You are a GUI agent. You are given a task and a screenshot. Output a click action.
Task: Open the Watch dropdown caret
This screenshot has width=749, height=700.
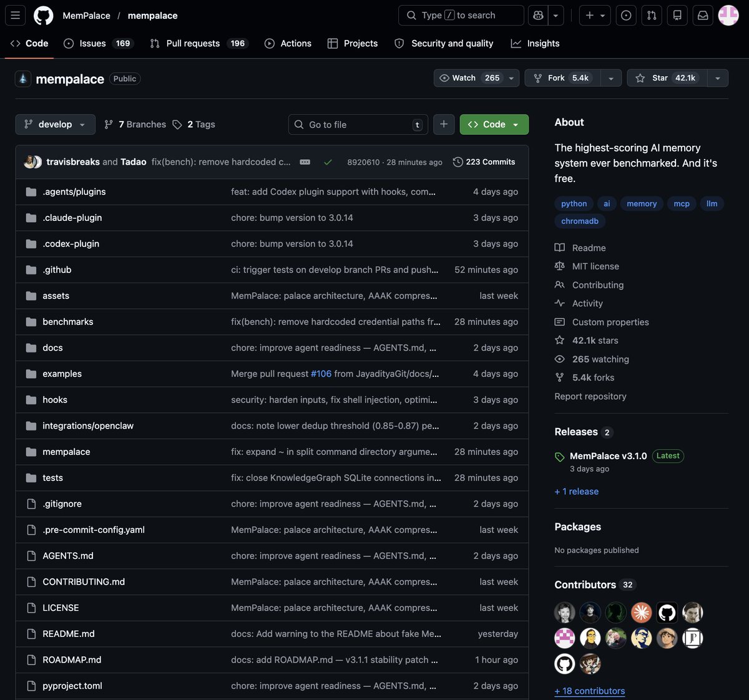click(x=511, y=78)
